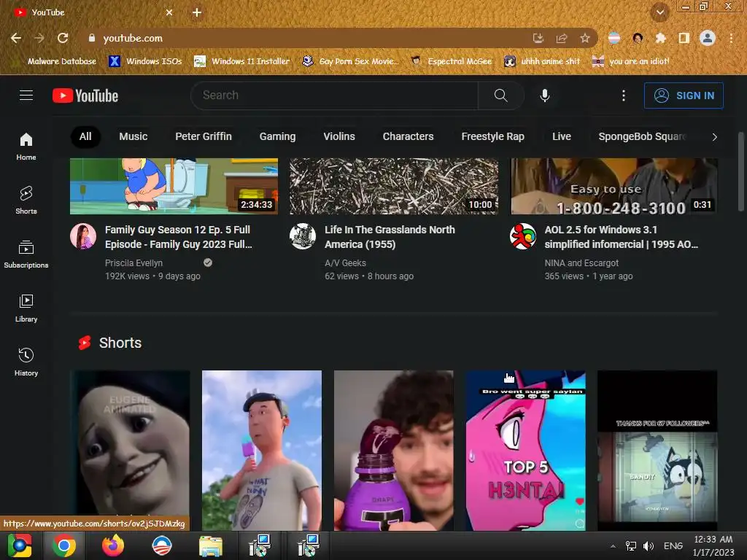
Task: Select the All category chip
Action: tap(86, 136)
